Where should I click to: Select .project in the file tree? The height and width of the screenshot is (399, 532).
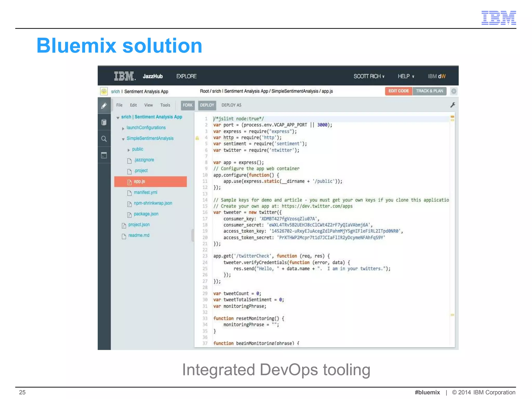pos(141,170)
